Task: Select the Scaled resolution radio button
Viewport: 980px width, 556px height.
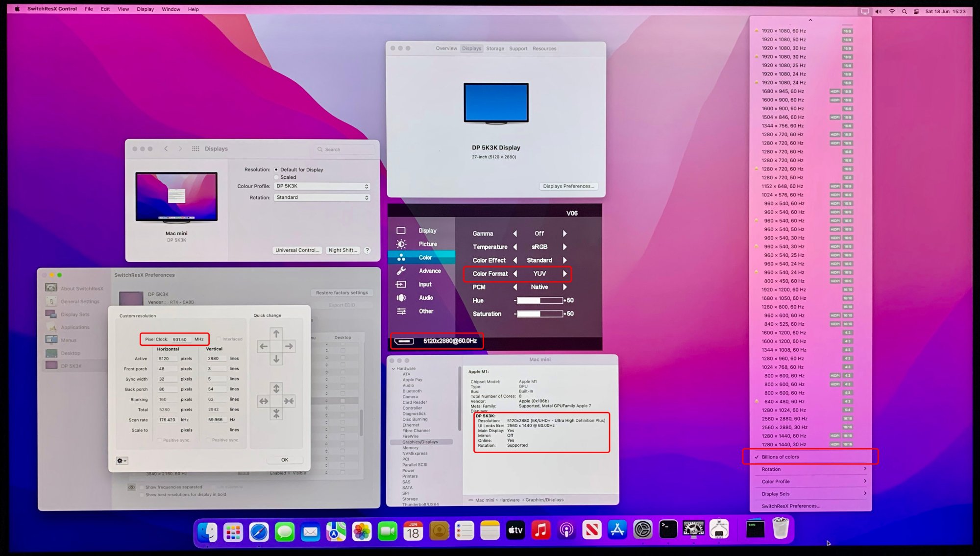Action: tap(276, 177)
